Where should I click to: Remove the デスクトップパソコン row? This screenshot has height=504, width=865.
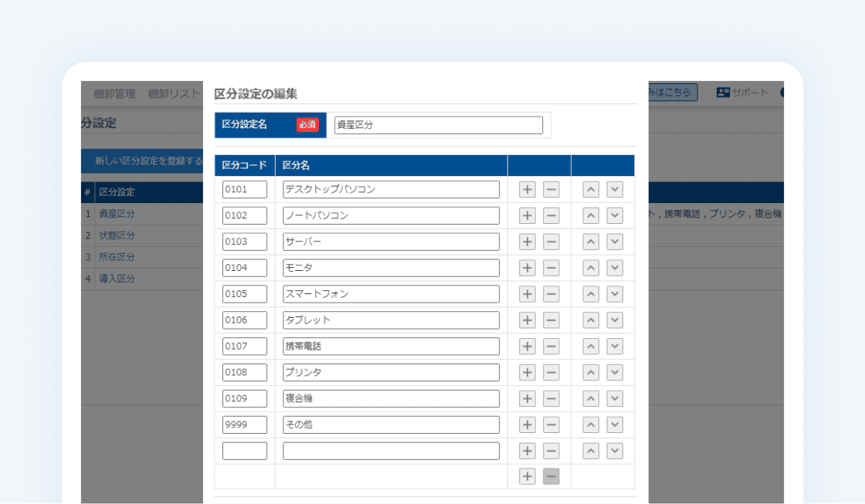[551, 189]
